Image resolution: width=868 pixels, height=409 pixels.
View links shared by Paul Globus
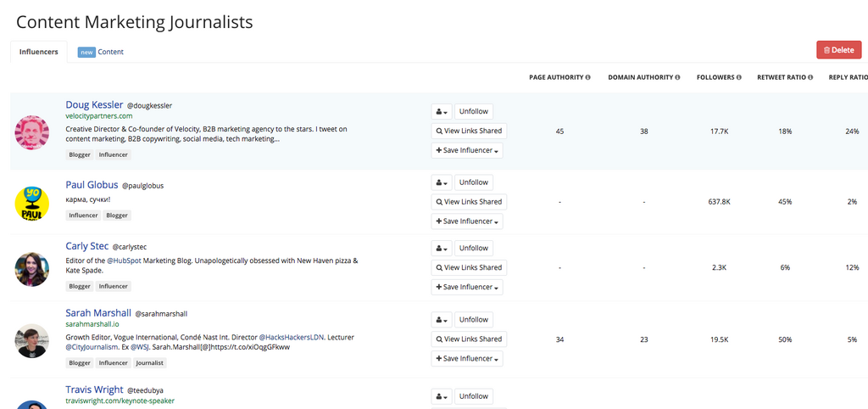[x=469, y=202]
